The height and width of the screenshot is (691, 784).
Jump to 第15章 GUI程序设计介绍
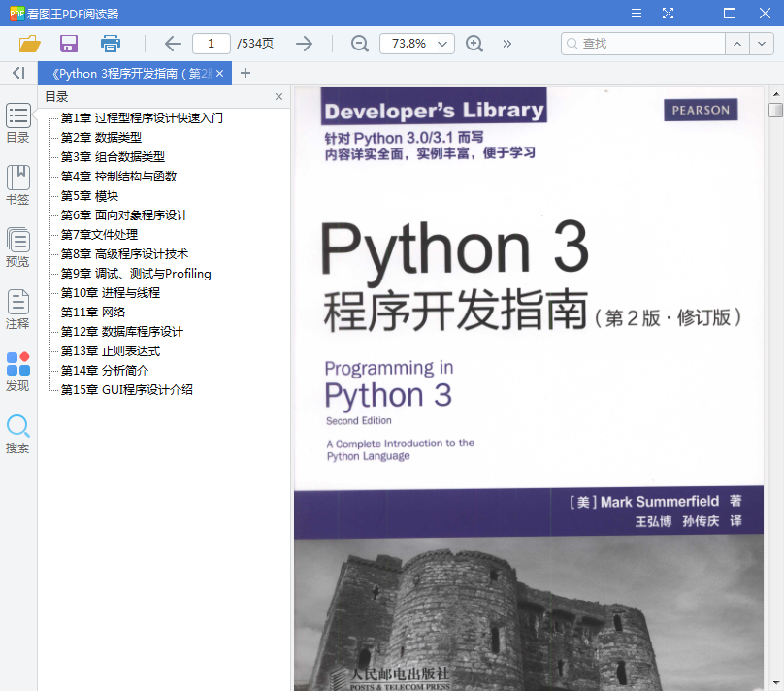[127, 390]
